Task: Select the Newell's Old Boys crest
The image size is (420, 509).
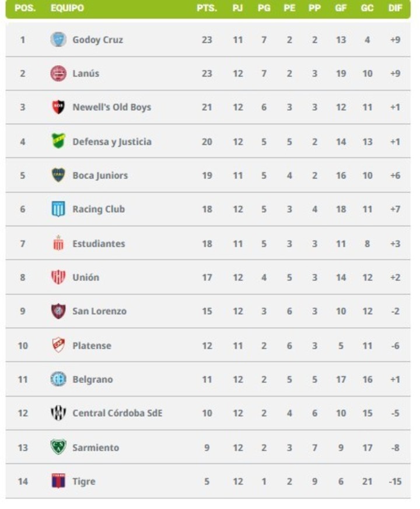Action: [58, 107]
